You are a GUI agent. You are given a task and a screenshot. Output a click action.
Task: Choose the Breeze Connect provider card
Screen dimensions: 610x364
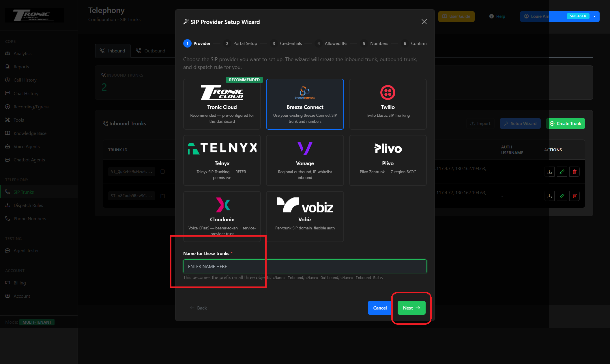(x=305, y=104)
